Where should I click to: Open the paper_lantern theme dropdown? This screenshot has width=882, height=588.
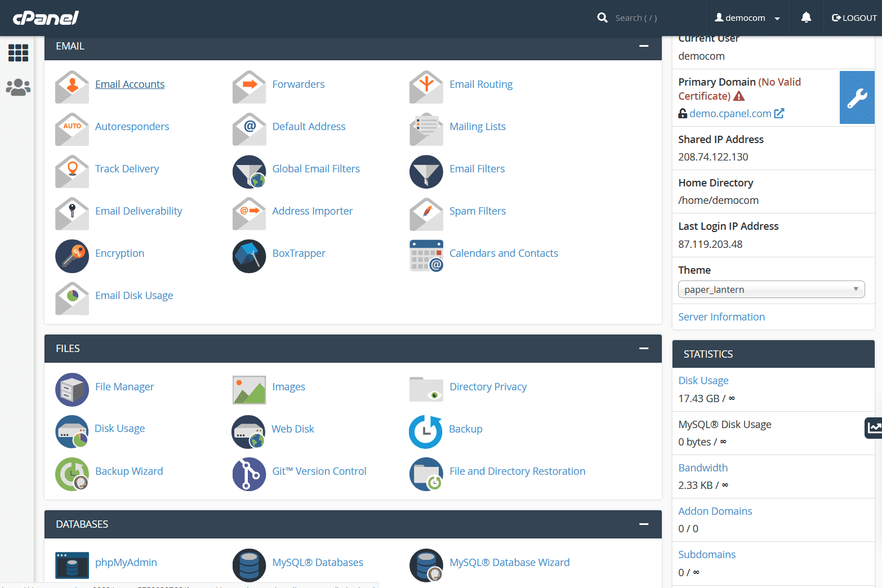point(771,289)
